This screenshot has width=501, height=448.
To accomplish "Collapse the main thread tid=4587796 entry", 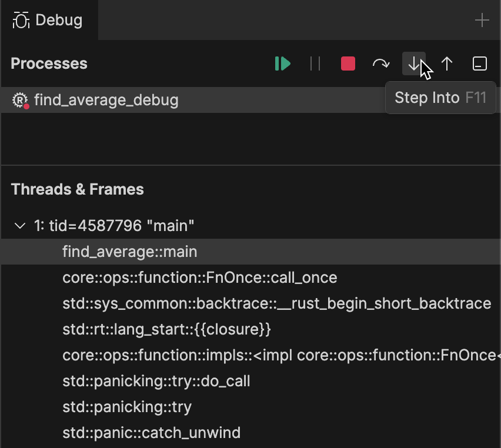I will pos(19,225).
